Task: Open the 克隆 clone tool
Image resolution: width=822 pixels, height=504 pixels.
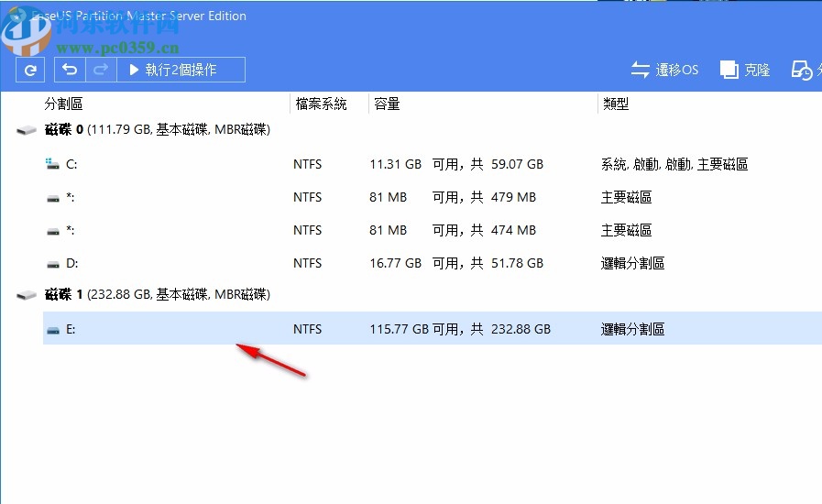Action: tap(745, 70)
